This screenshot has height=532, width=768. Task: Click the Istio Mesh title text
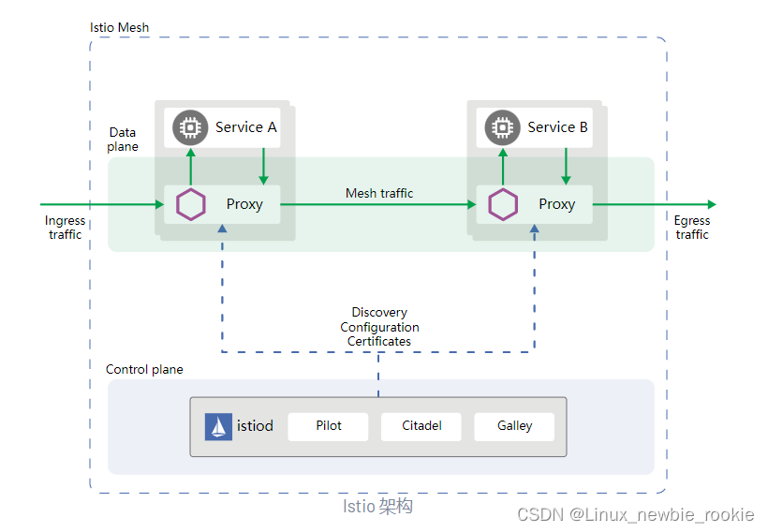pyautogui.click(x=119, y=27)
